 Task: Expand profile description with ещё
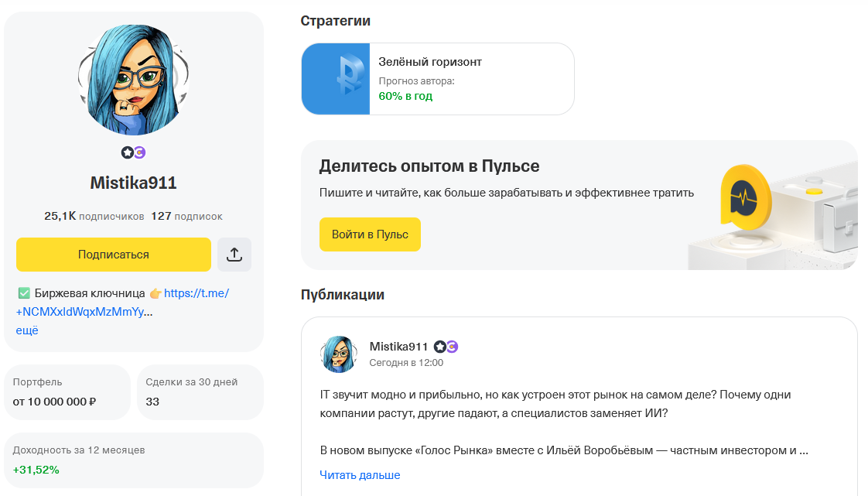point(27,330)
